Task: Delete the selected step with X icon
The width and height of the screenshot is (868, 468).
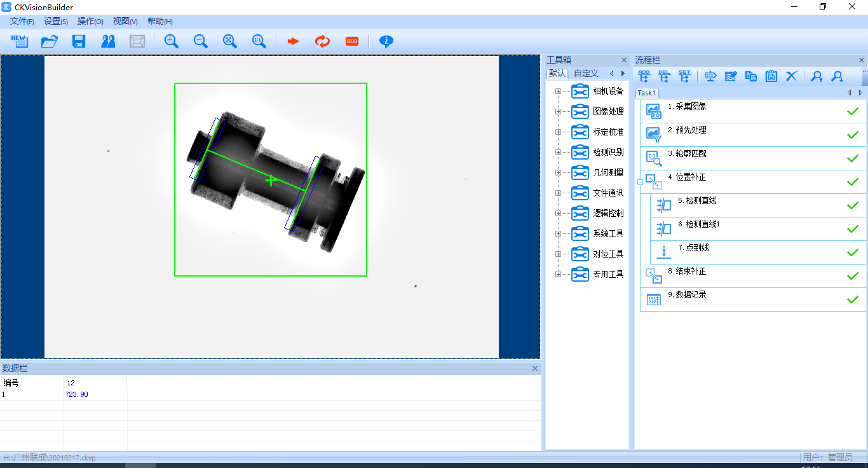Action: tap(792, 76)
